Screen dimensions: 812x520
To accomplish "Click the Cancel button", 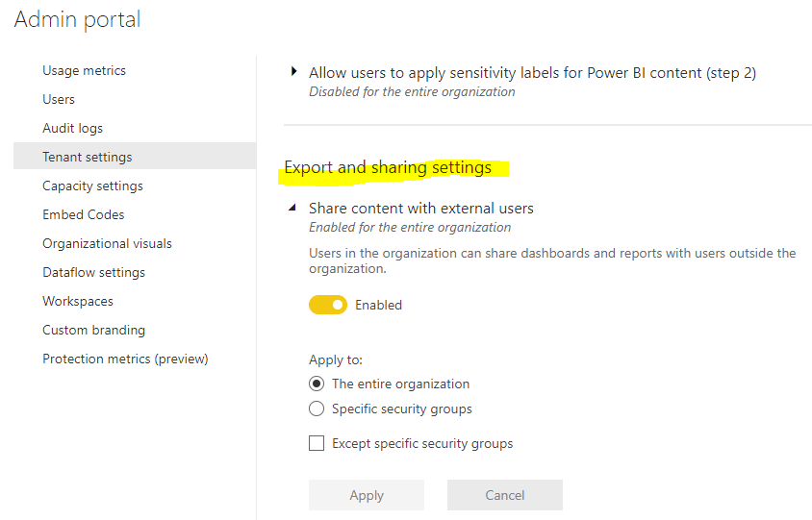I will pyautogui.click(x=504, y=495).
